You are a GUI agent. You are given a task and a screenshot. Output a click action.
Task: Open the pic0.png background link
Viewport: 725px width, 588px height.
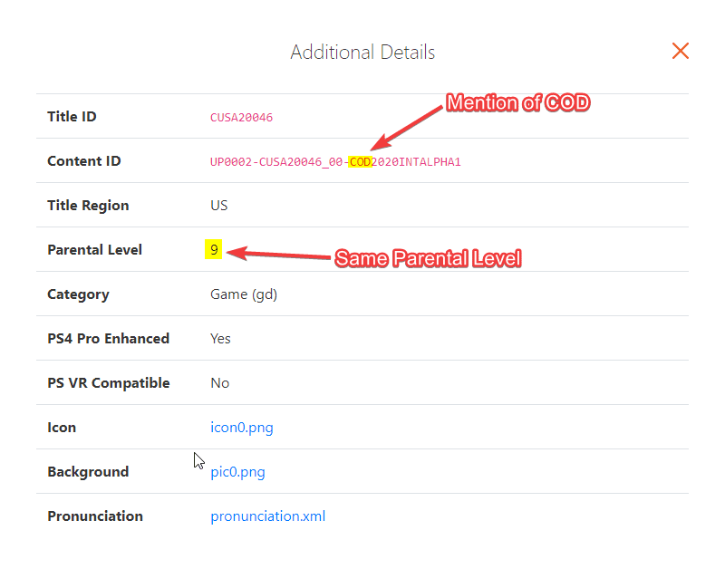[237, 472]
